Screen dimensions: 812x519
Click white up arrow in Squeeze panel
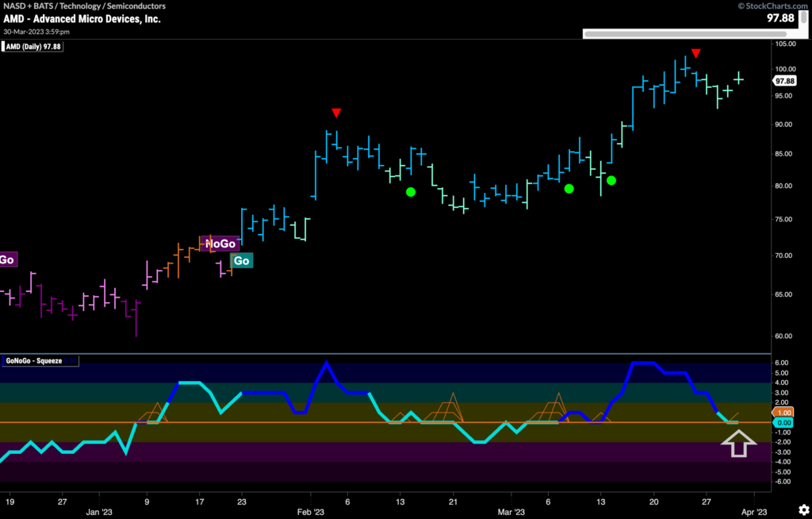click(737, 447)
